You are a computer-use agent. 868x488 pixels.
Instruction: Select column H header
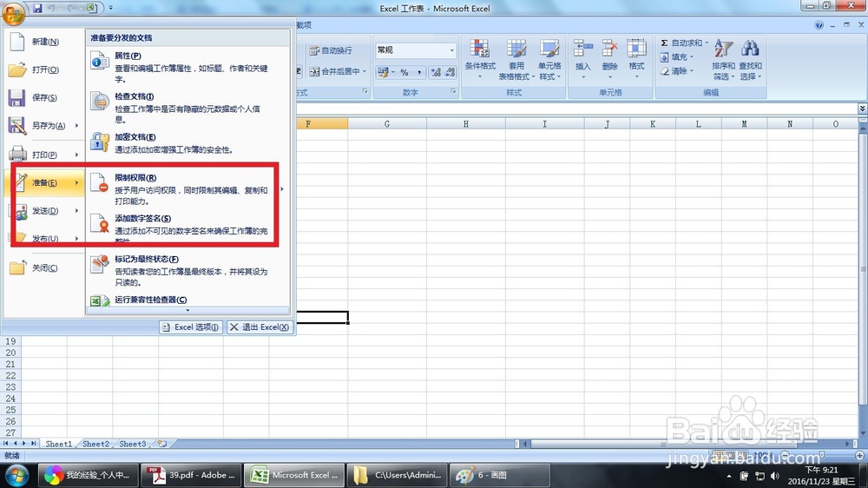point(465,124)
